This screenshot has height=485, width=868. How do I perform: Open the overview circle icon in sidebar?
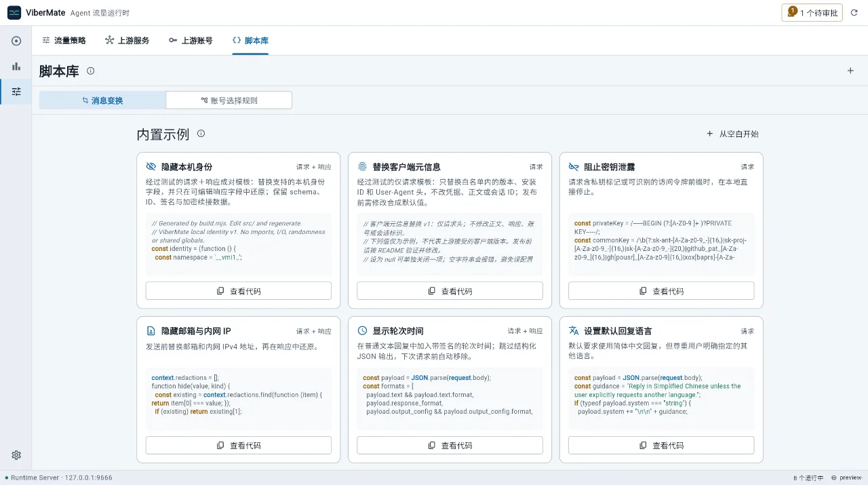[x=16, y=41]
